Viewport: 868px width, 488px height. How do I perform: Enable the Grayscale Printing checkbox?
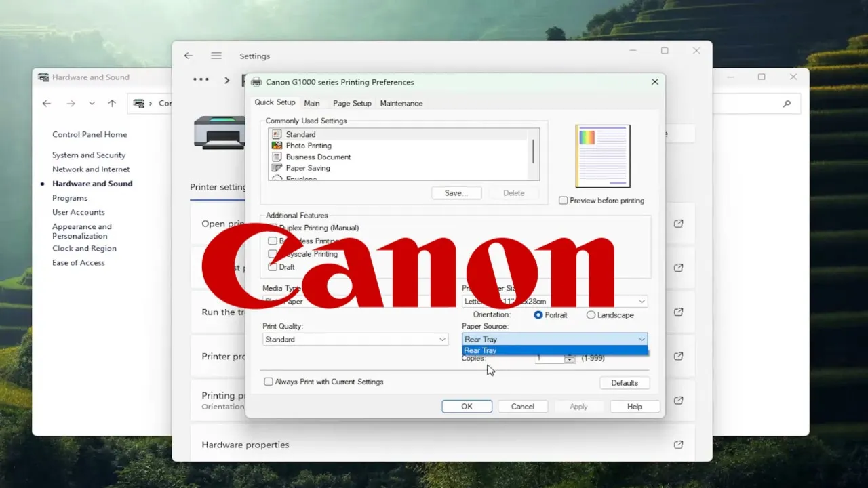click(273, 254)
